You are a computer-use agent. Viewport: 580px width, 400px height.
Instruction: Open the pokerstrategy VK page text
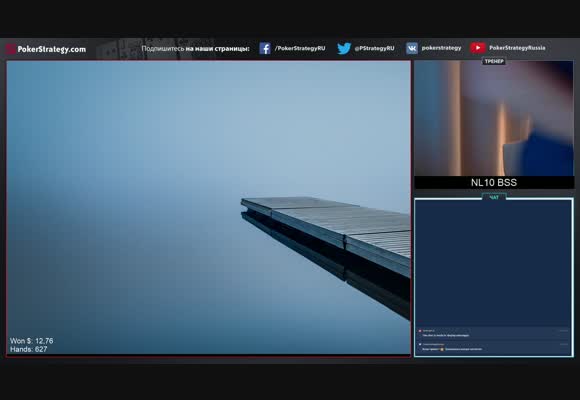(441, 48)
